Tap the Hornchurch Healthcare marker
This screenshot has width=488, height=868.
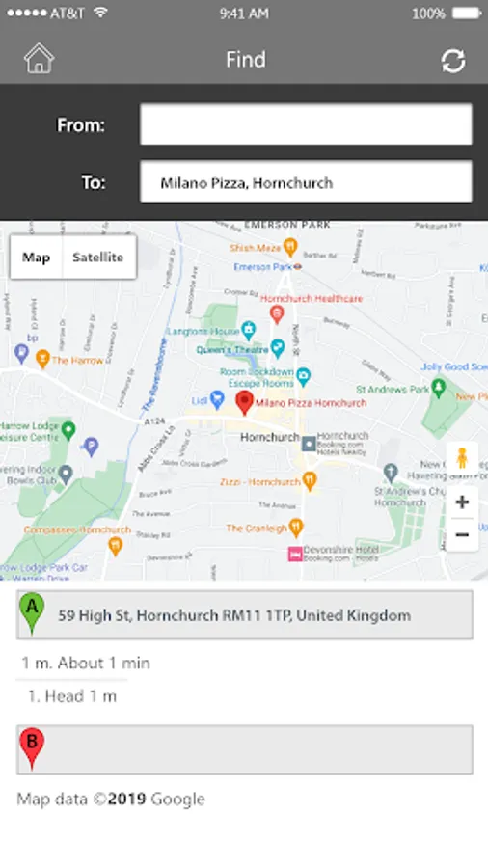277,314
